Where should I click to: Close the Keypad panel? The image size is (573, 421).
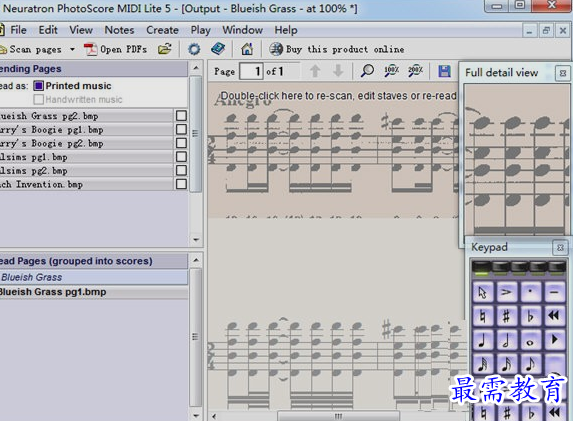click(x=560, y=248)
